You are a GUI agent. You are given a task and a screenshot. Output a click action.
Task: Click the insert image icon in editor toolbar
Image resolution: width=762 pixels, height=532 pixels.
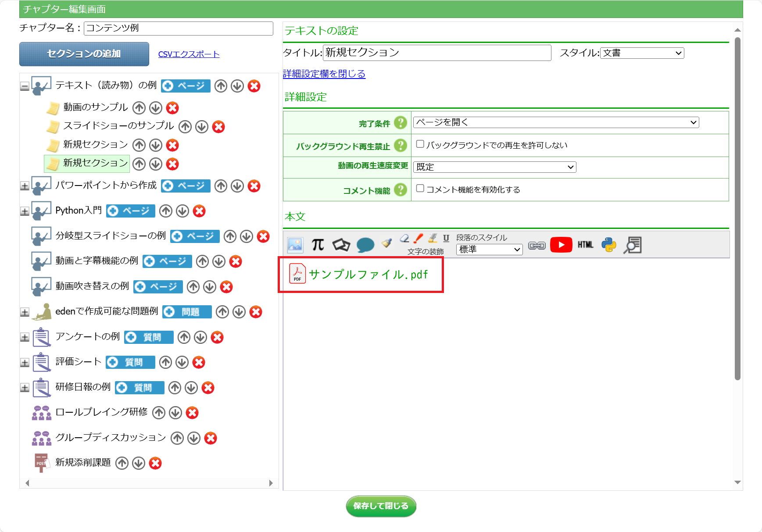[295, 245]
